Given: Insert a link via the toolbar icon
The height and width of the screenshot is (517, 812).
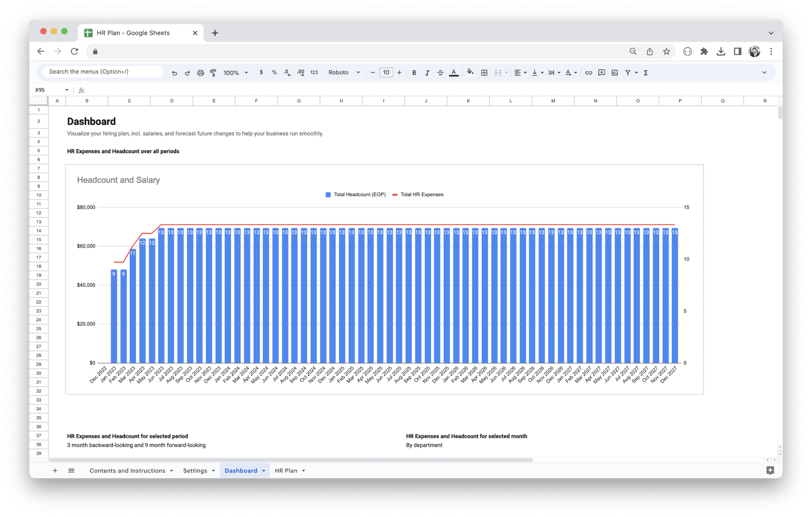Looking at the screenshot, I should pyautogui.click(x=588, y=72).
